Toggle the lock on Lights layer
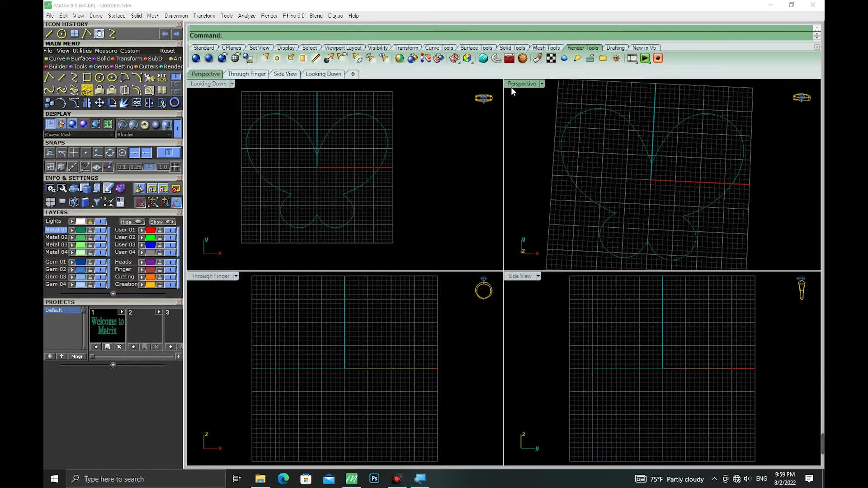This screenshot has width=868, height=488. [x=90, y=221]
